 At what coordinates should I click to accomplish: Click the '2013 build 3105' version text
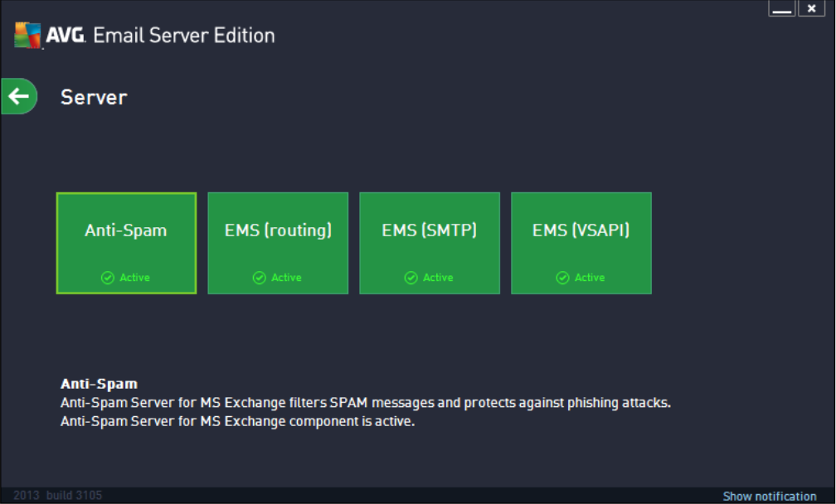click(57, 495)
